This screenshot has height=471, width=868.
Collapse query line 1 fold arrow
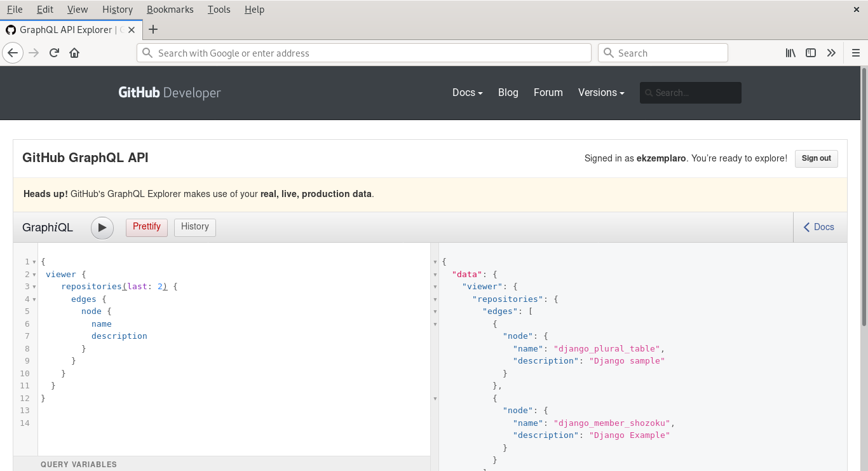[x=34, y=262]
